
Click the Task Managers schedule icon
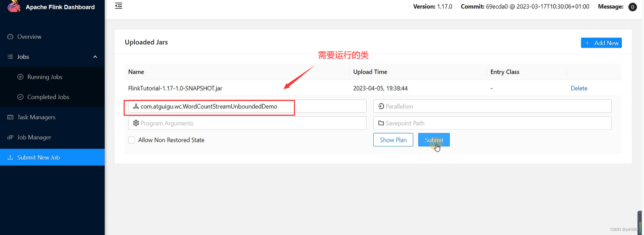pos(10,117)
